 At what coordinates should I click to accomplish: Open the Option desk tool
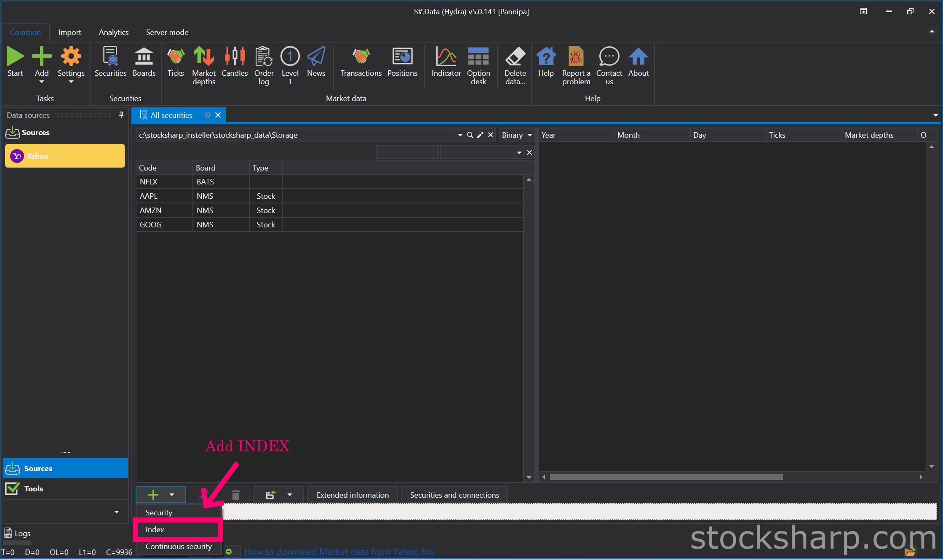[x=478, y=66]
